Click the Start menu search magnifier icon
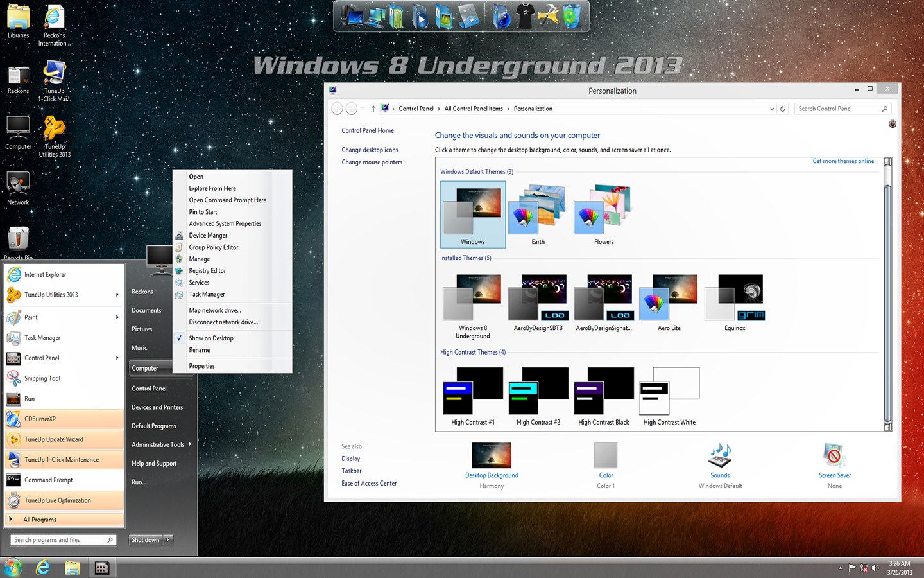Screen dimensions: 924x578 pos(110,540)
